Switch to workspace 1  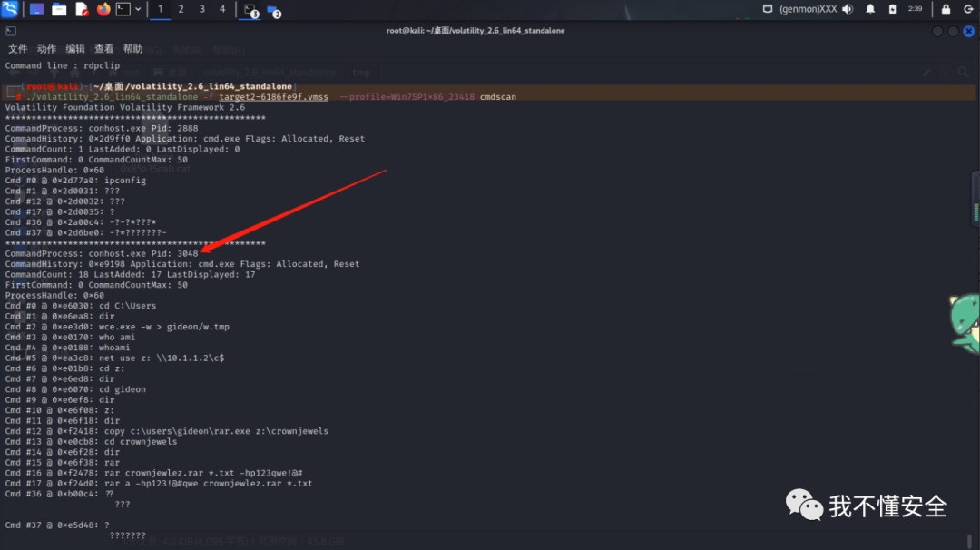[160, 9]
